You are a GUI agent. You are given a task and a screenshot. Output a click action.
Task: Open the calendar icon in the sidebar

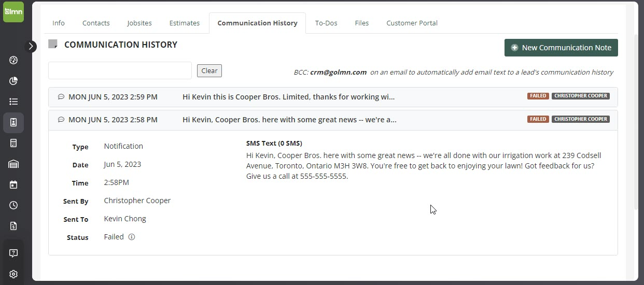[x=13, y=184]
